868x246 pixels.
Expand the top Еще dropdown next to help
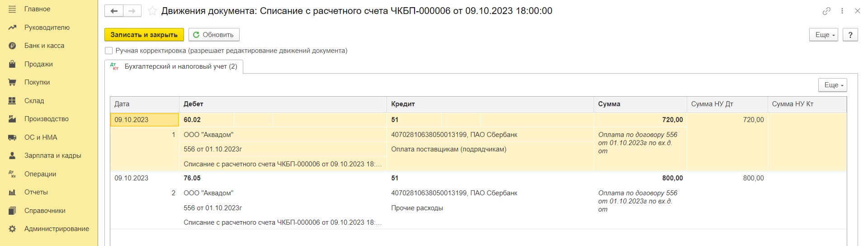tap(824, 35)
